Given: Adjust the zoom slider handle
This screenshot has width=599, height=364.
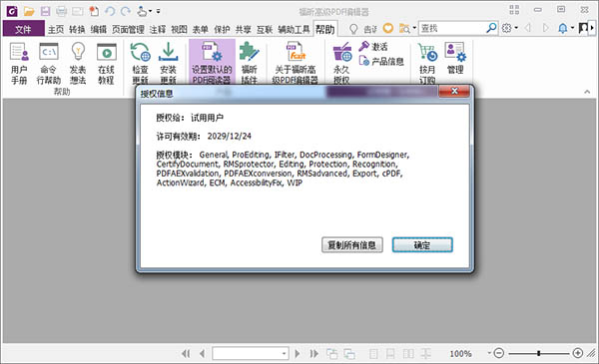Looking at the screenshot, I should pos(539,353).
